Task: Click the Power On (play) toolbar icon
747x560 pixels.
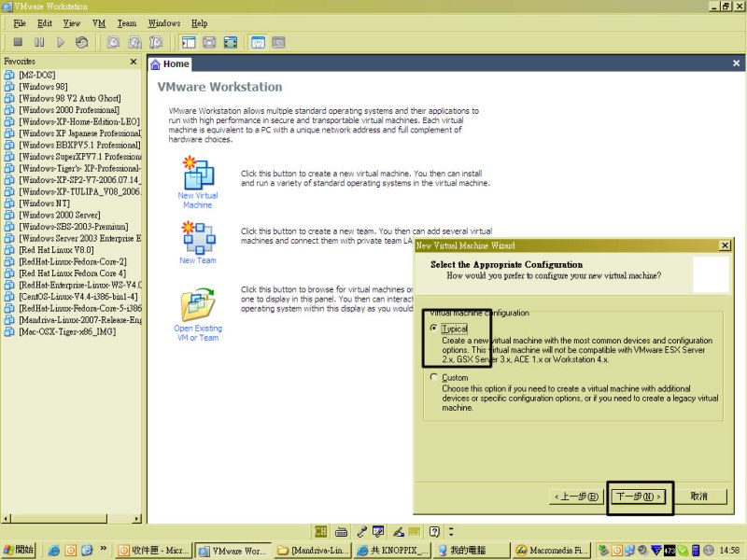Action: (61, 42)
